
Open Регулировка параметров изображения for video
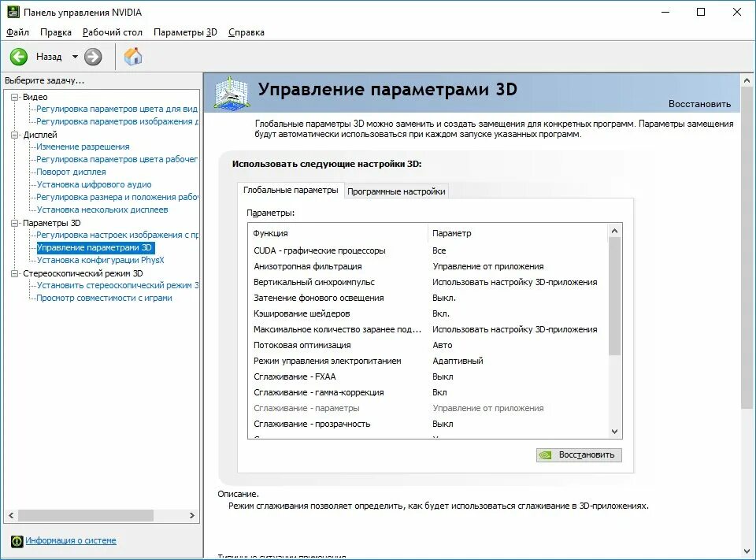click(x=117, y=121)
